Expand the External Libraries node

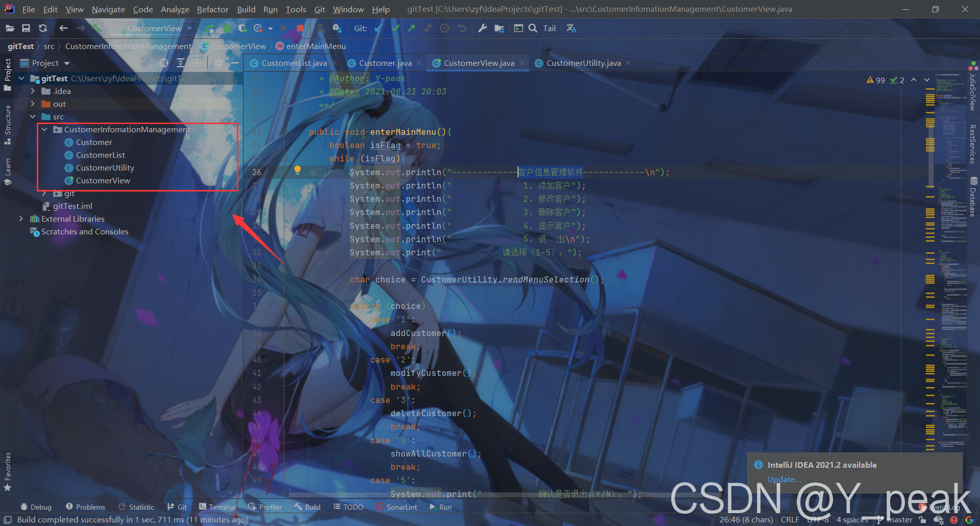point(21,219)
